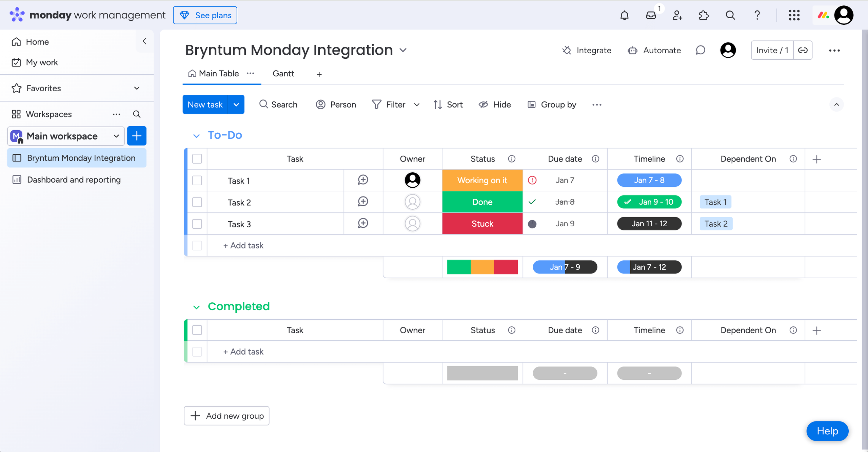Screen dimensions: 868x452
Task: Select all in Completed header checkbox
Action: coord(197,330)
